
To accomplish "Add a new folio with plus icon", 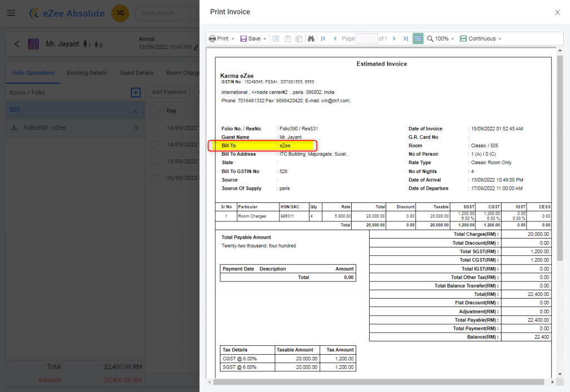I will 136,92.
